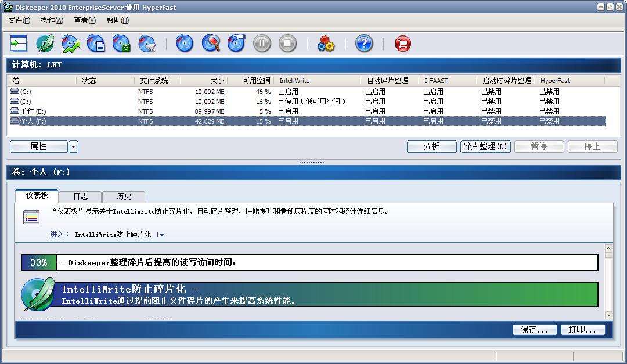
Task: Expand the dropdown arrow beside 属性
Action: [73, 146]
